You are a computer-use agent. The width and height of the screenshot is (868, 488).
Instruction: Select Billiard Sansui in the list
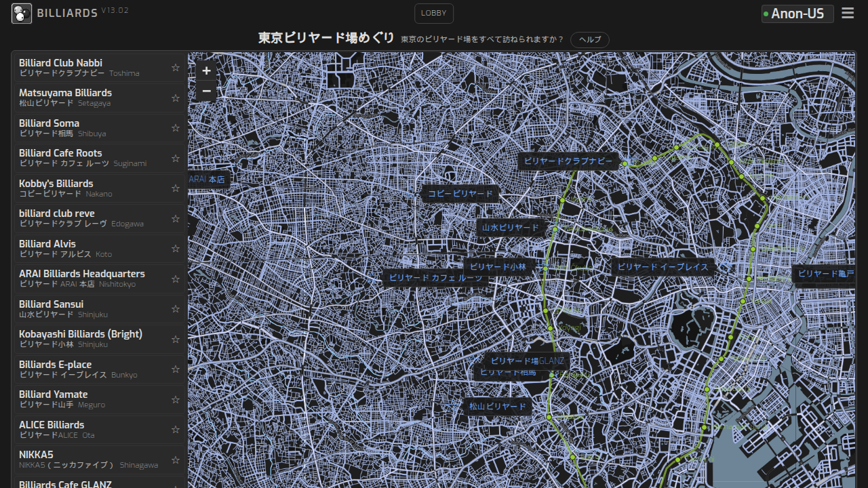click(100, 309)
